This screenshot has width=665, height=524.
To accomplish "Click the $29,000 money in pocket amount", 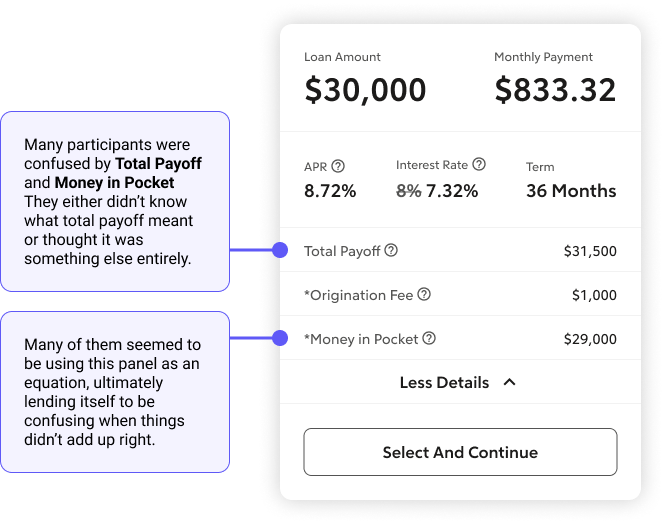I will point(590,340).
